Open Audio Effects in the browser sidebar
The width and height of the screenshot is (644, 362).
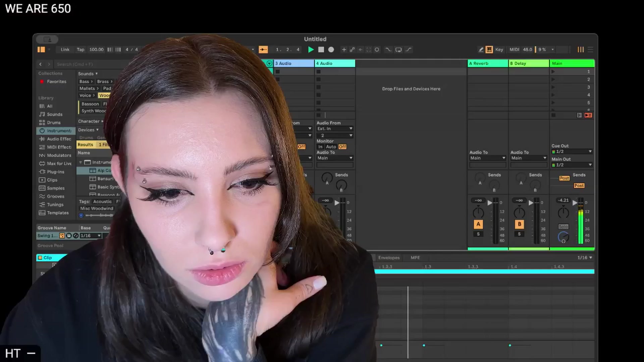[x=56, y=139]
